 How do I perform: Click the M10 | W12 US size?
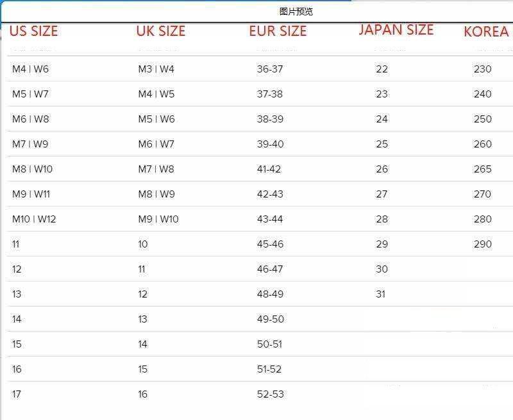click(34, 219)
